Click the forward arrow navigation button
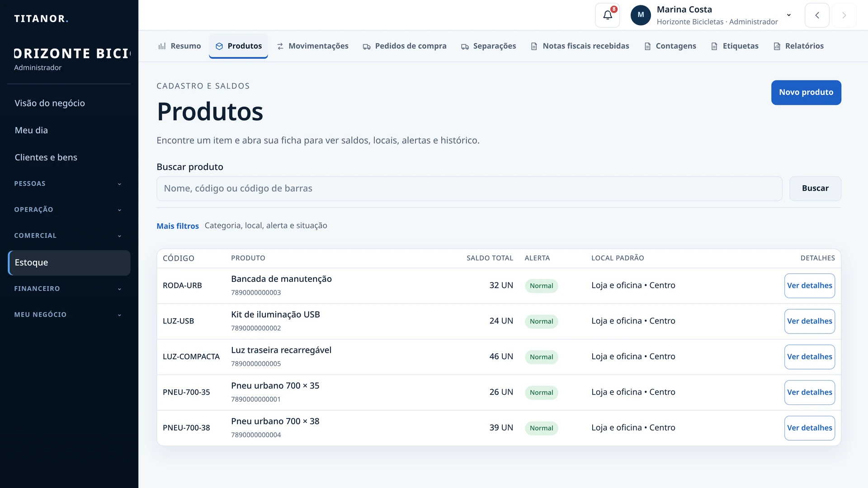This screenshot has width=868, height=488. point(844,15)
